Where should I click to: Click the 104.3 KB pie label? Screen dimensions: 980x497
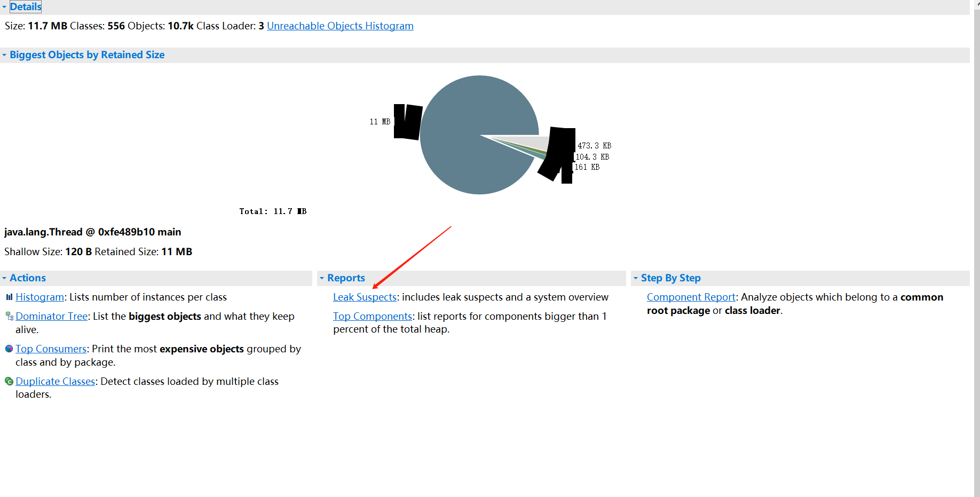point(592,157)
